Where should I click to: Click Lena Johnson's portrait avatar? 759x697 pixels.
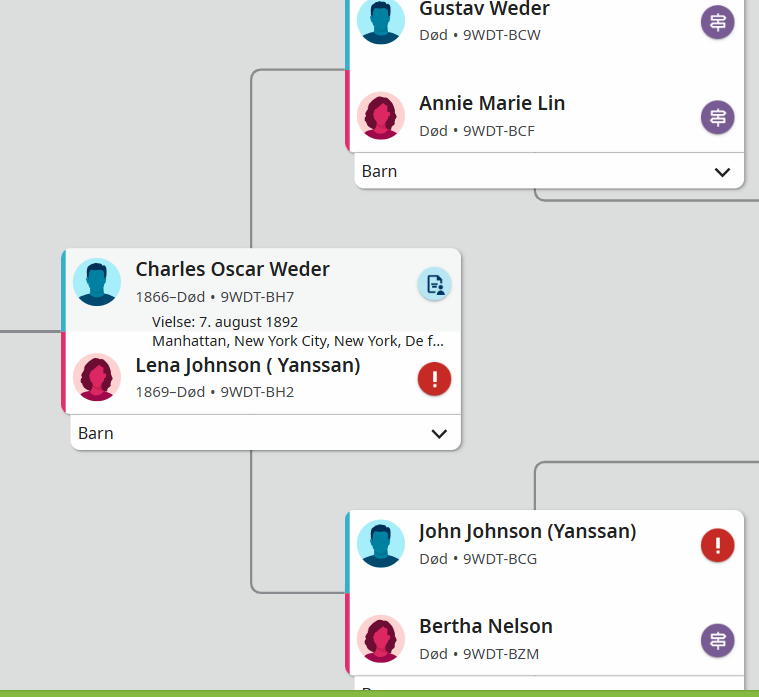pos(97,378)
